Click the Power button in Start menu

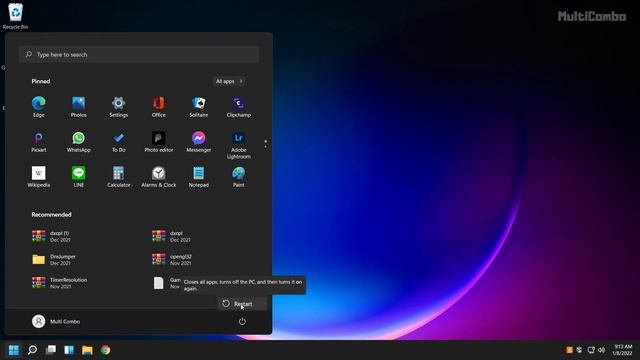click(x=242, y=322)
